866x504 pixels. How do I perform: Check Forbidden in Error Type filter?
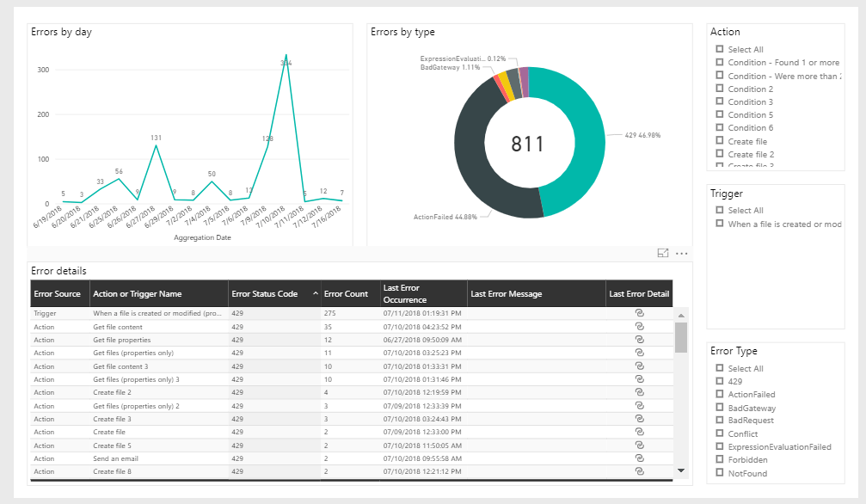(720, 459)
